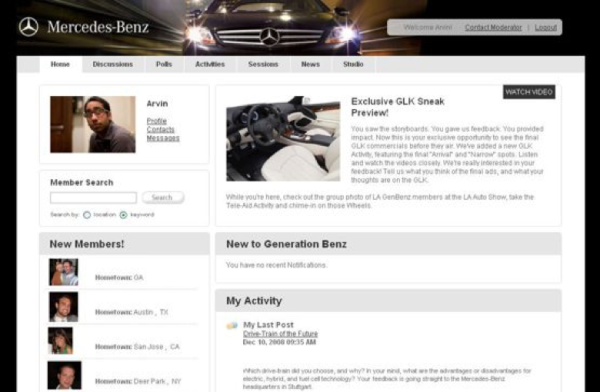Open the Activities tab
Screen dimensions: 600x392
tap(210, 64)
